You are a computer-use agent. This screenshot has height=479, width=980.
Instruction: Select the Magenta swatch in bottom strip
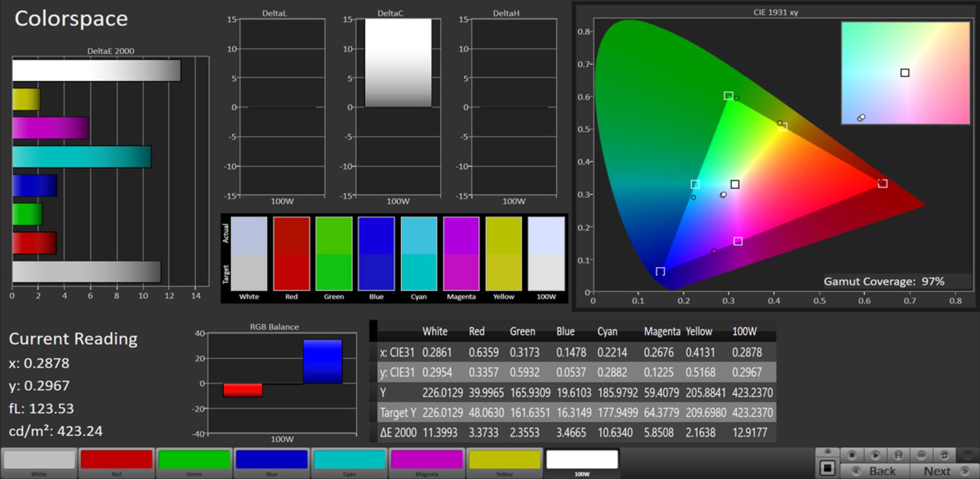coord(427,460)
